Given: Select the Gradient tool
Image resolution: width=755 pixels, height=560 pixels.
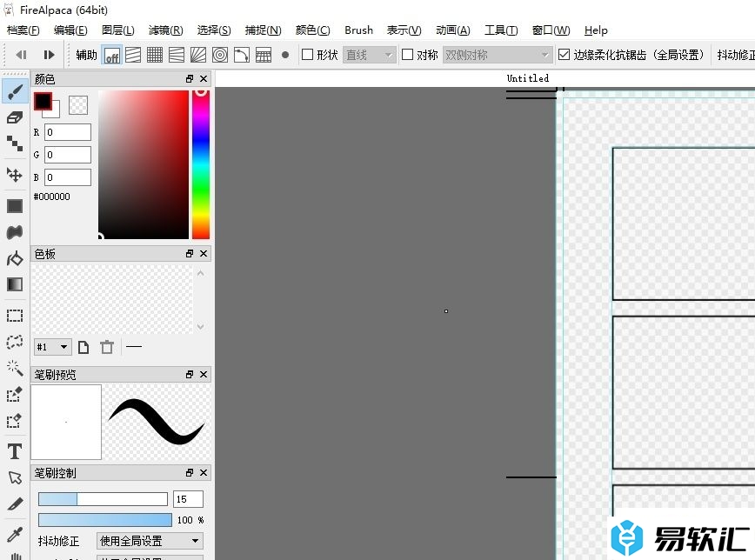Looking at the screenshot, I should click(x=15, y=284).
